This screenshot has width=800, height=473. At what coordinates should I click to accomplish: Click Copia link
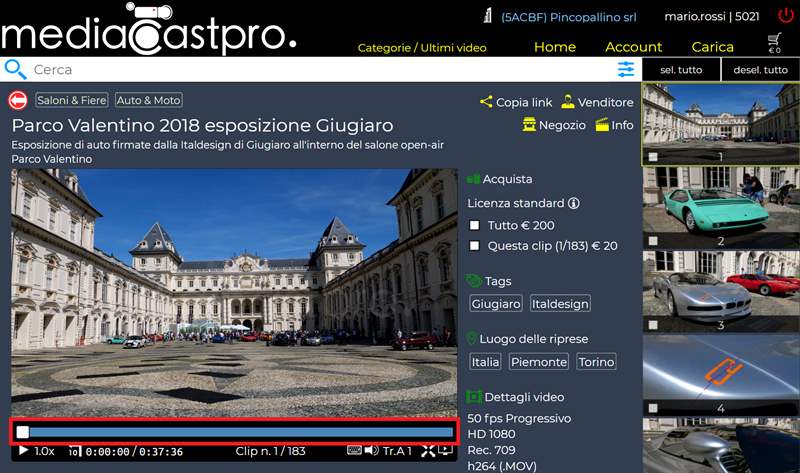pos(524,103)
